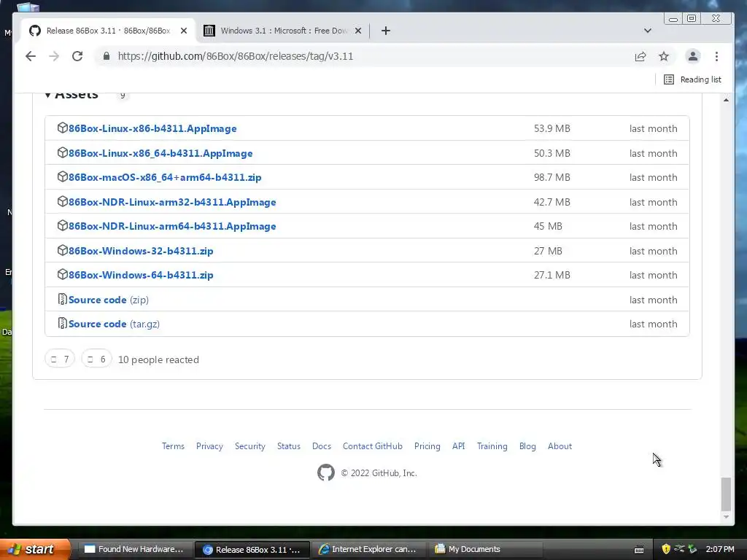Click the reaction button showing 7
This screenshot has height=560, width=747.
tap(60, 359)
